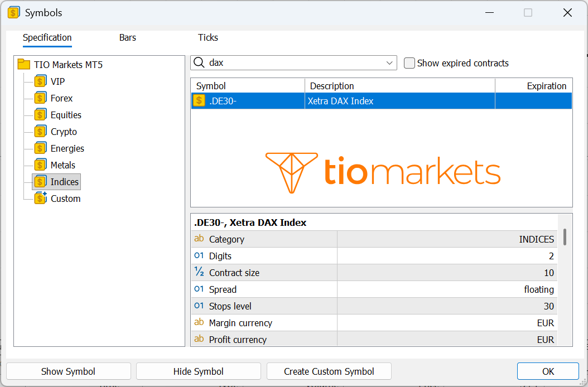Click the '01' icon beside Spread

(199, 289)
